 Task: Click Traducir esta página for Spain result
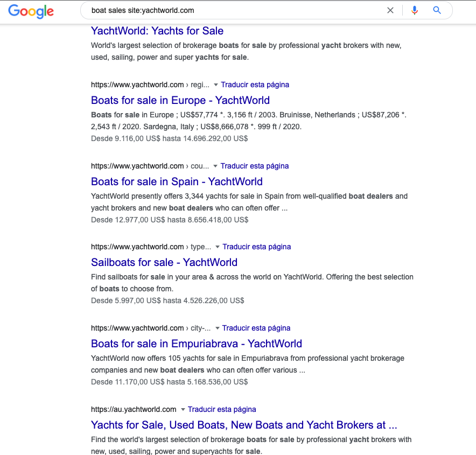tap(255, 166)
